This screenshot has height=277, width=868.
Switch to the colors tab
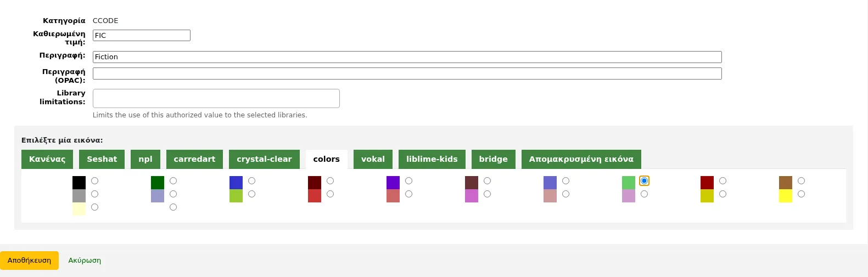[x=327, y=159]
